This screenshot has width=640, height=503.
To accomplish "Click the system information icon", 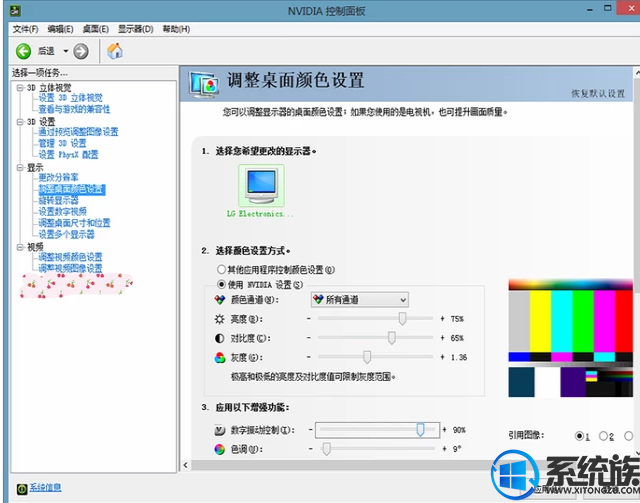I will pos(22,489).
